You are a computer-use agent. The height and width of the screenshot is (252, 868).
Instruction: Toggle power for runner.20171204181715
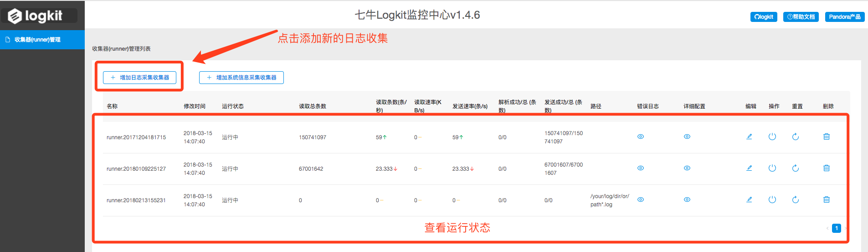coord(772,136)
